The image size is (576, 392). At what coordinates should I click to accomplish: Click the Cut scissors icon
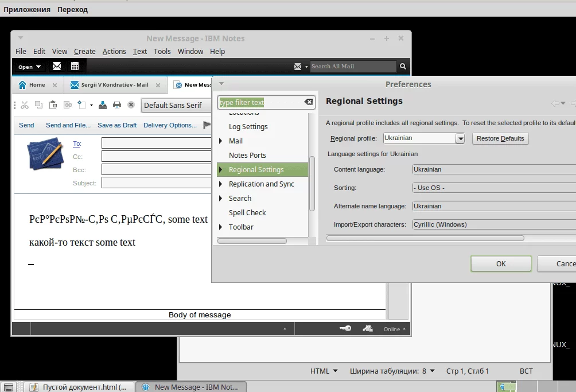pos(25,105)
